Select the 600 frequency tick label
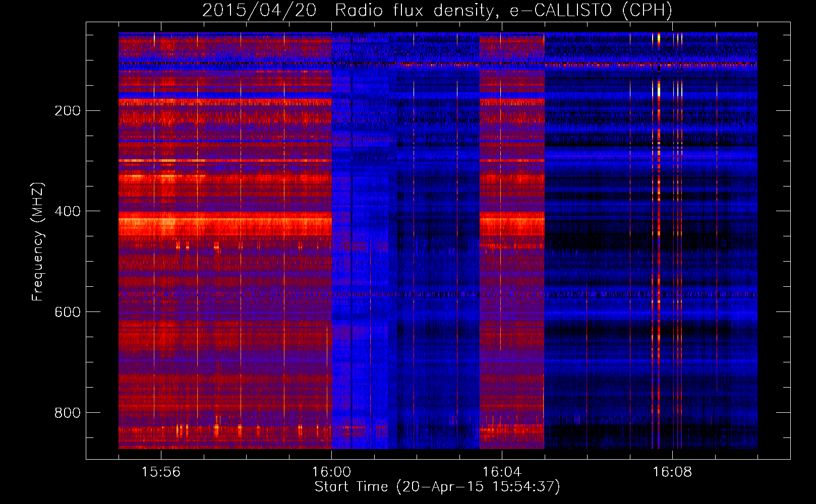The image size is (816, 504). tap(68, 312)
